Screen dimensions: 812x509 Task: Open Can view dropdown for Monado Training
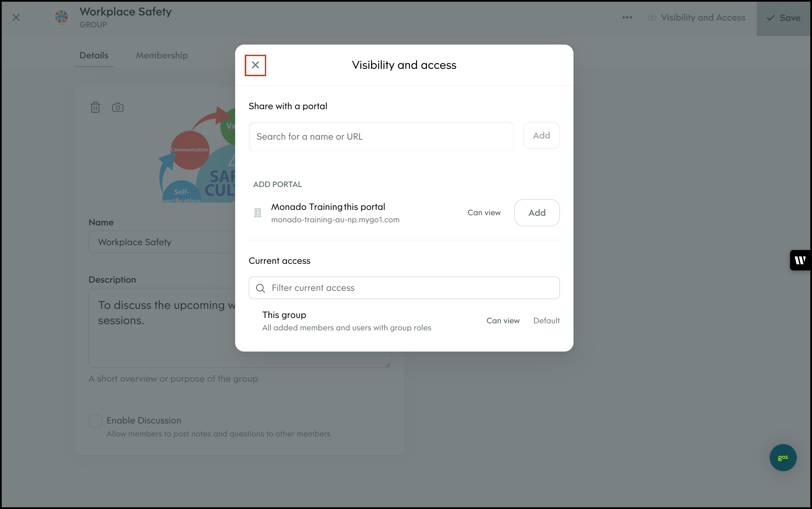(x=484, y=212)
